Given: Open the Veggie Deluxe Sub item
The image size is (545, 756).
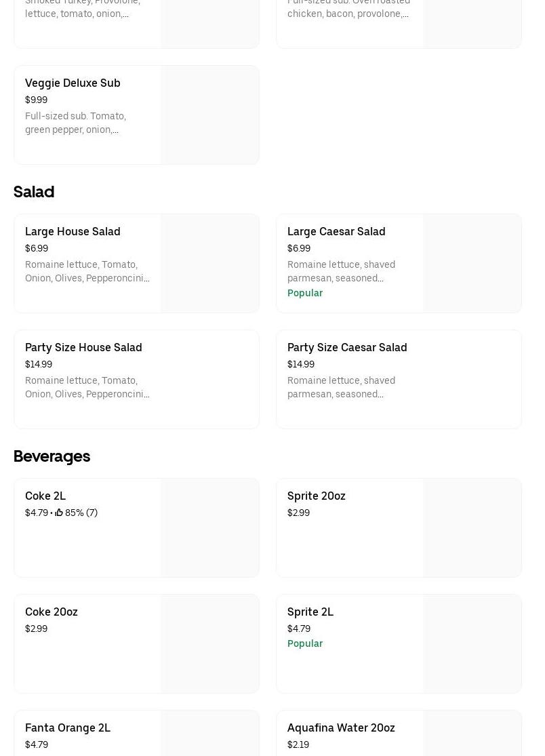Looking at the screenshot, I should click(x=73, y=83).
